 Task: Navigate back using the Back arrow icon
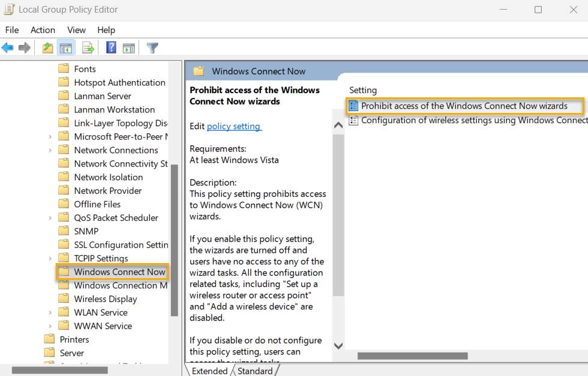(x=8, y=47)
